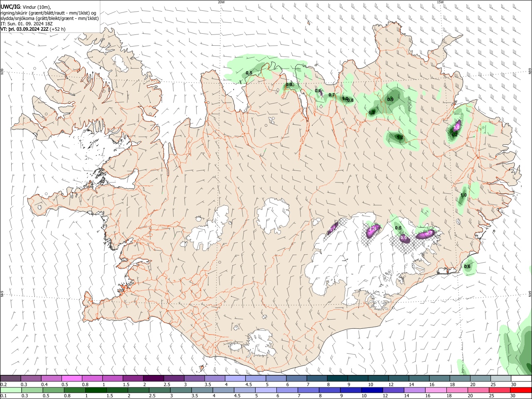532x399 pixels.
Task: Click the UWC/IG title text
Action: tap(10, 7)
